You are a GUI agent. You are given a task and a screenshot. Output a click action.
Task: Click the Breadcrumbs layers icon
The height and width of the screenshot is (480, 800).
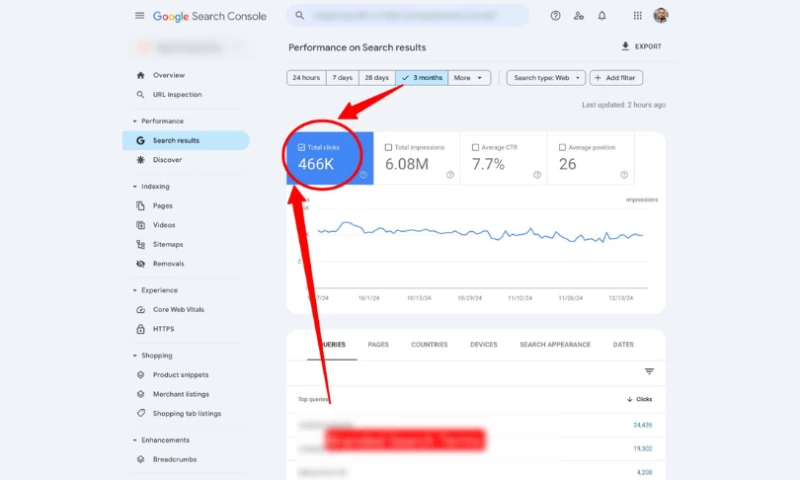point(140,459)
